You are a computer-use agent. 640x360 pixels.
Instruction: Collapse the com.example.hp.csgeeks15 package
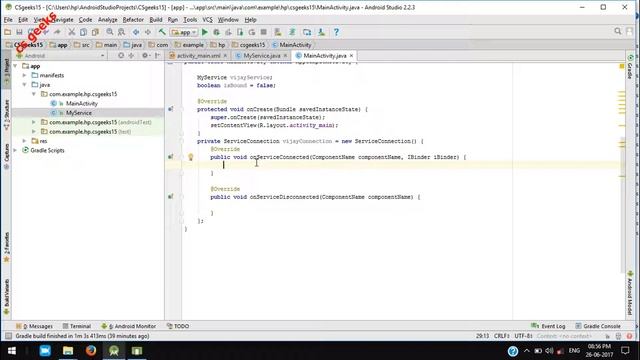click(x=34, y=94)
